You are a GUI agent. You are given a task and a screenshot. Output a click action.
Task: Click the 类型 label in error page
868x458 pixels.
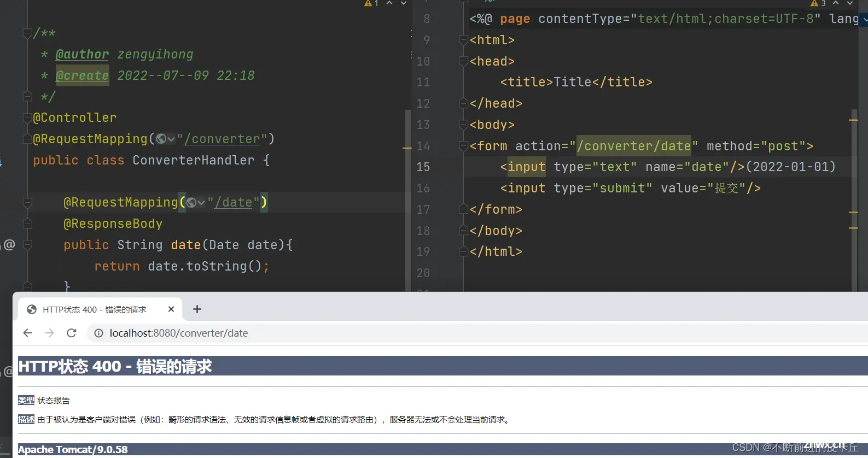26,400
